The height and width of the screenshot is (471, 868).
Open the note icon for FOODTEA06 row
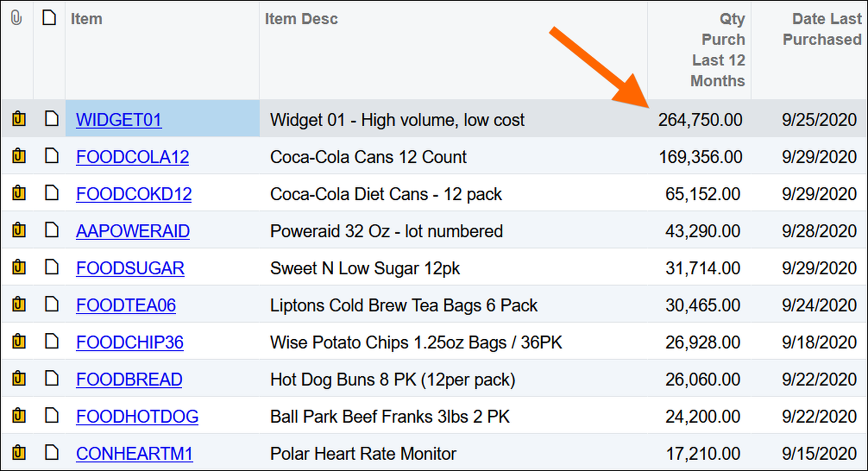[x=51, y=304]
